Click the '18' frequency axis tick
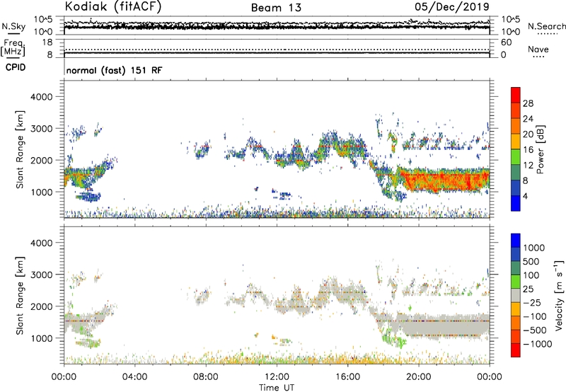The height and width of the screenshot is (392, 566). 47,42
